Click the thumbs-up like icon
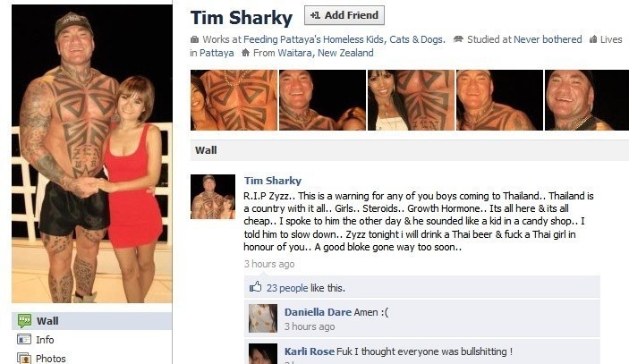629x364 pixels. coord(256,286)
